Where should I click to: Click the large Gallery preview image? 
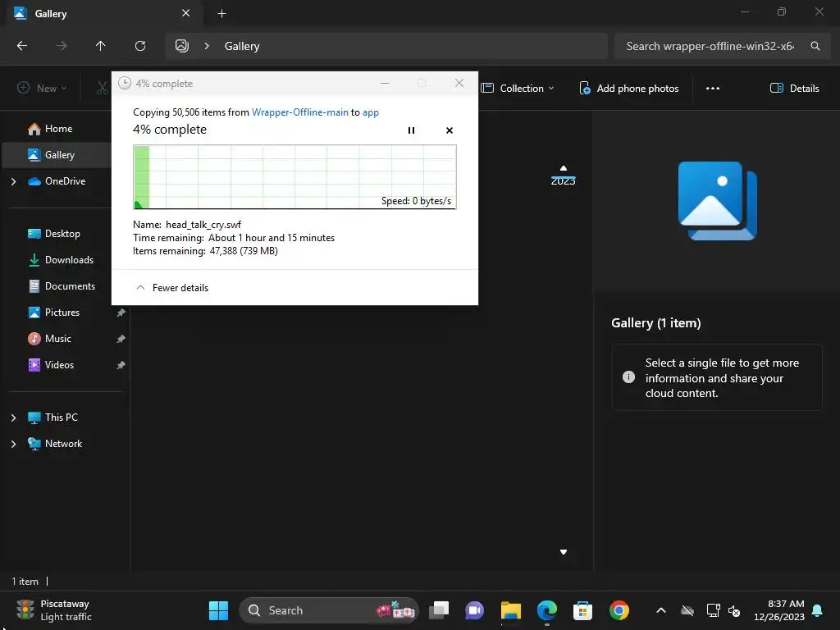(x=717, y=201)
